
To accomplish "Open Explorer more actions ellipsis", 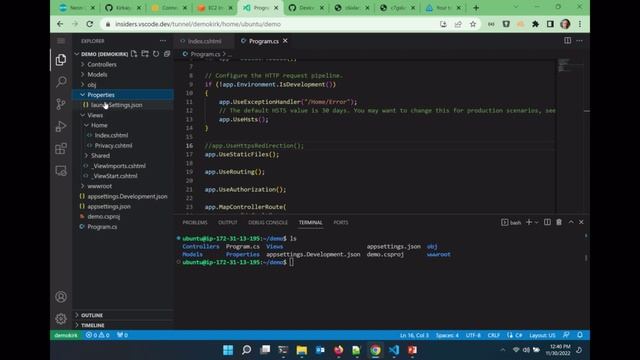I will pos(163,41).
